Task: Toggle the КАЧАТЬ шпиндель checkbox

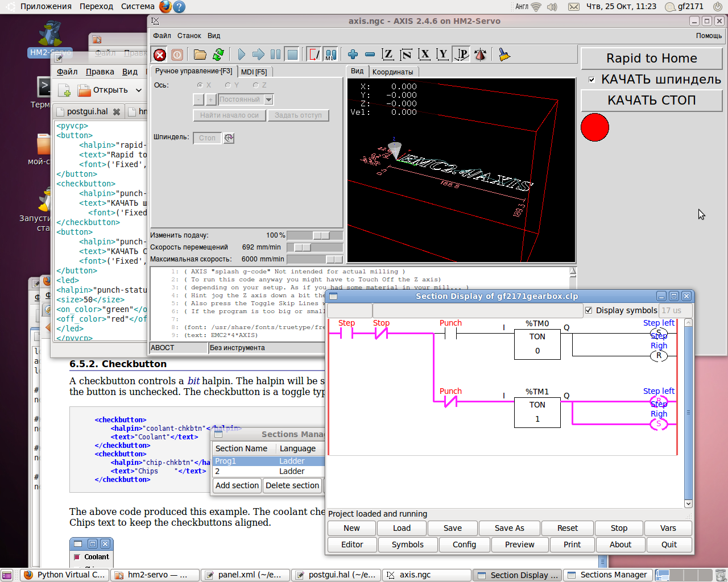Action: pyautogui.click(x=592, y=80)
